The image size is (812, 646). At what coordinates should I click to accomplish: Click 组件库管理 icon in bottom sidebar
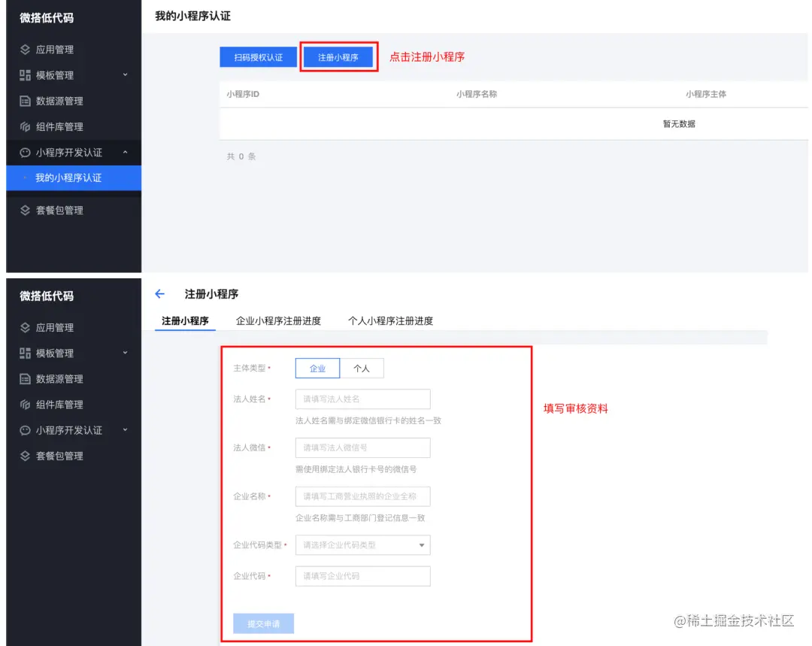(25, 404)
